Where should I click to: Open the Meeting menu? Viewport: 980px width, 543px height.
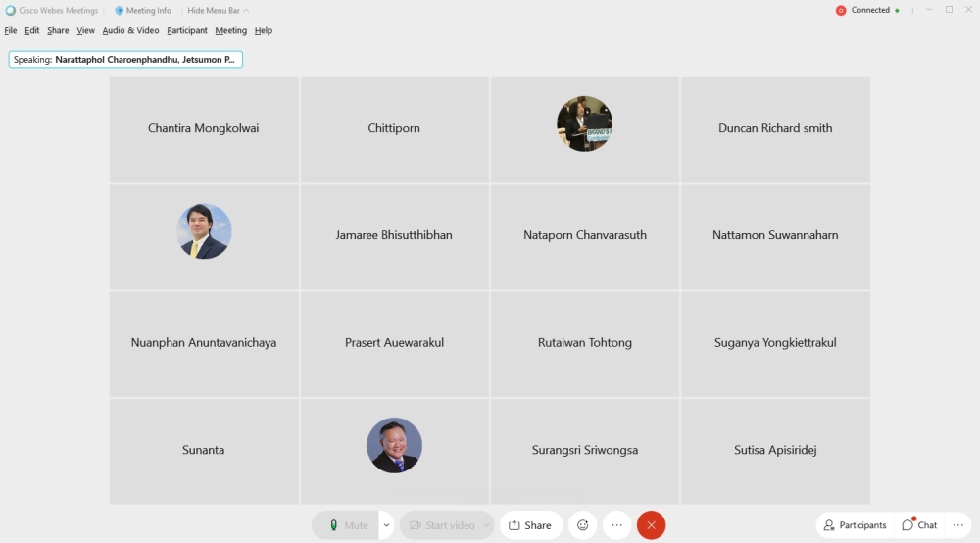230,30
